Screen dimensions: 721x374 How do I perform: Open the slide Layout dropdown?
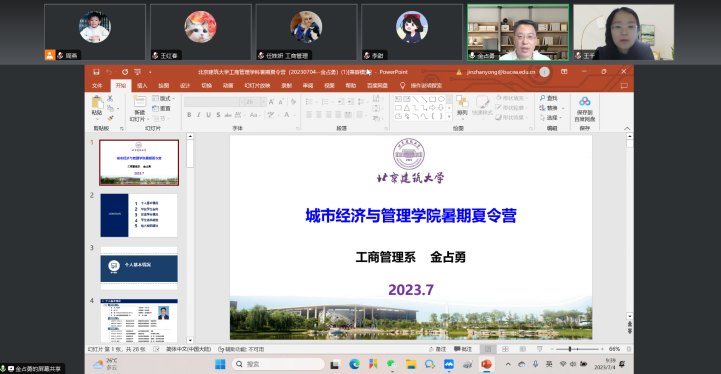pyautogui.click(x=163, y=98)
